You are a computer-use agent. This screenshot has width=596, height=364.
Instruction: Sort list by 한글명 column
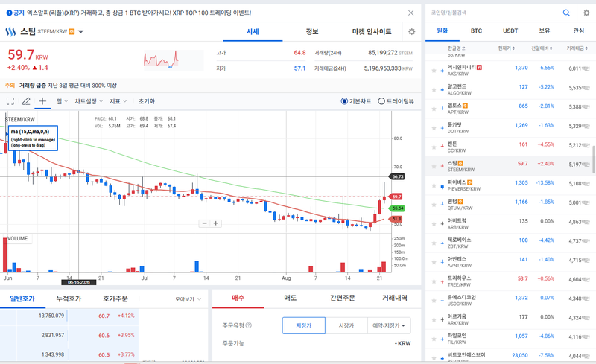coord(457,48)
